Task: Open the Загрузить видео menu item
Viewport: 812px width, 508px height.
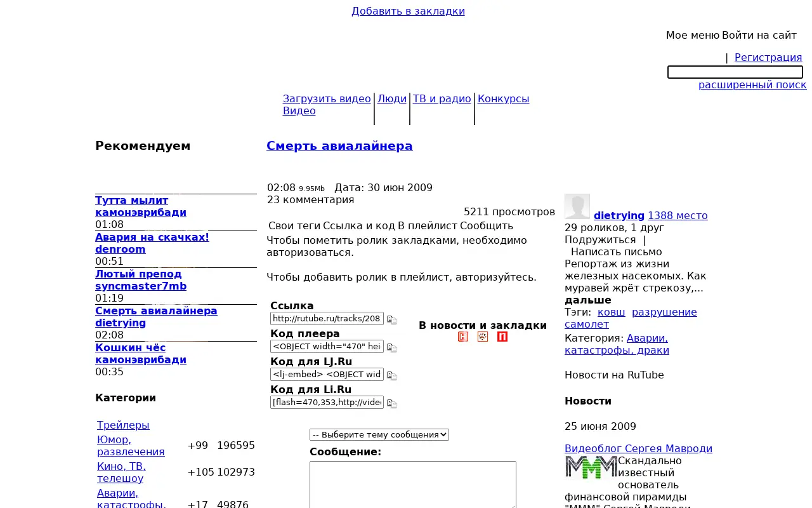Action: click(327, 99)
